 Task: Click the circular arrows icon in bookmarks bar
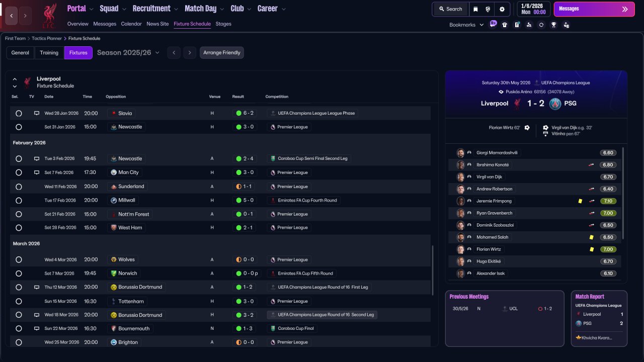[541, 25]
